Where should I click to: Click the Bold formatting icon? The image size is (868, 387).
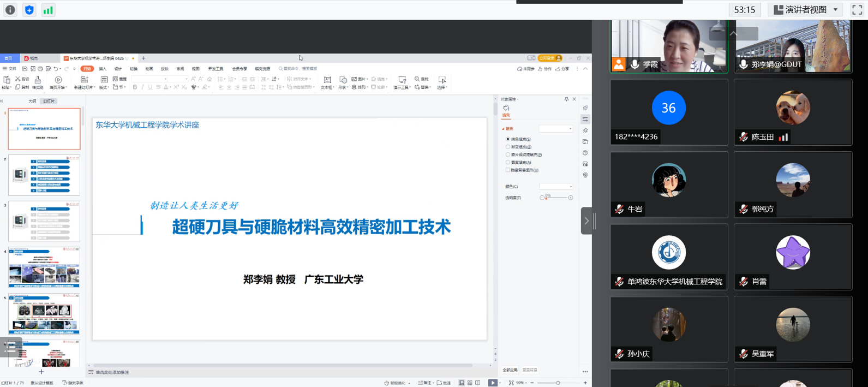coord(135,87)
